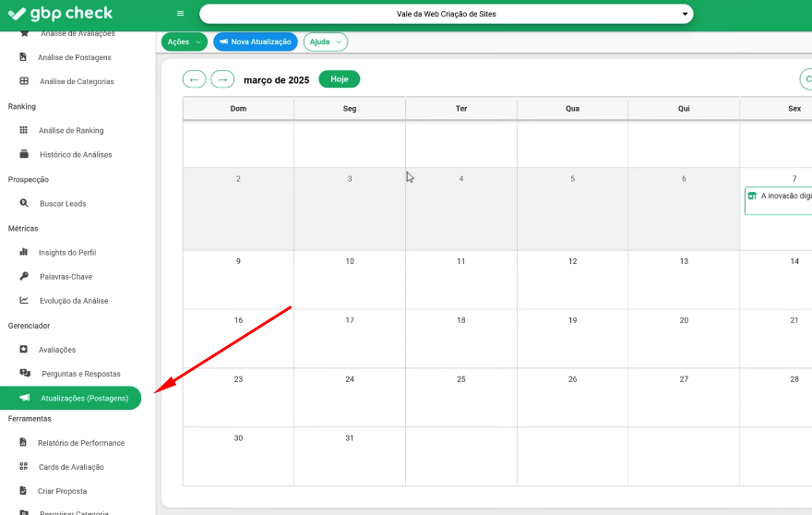Image resolution: width=812 pixels, height=515 pixels.
Task: Click Análise de Postagens document icon
Action: point(23,57)
